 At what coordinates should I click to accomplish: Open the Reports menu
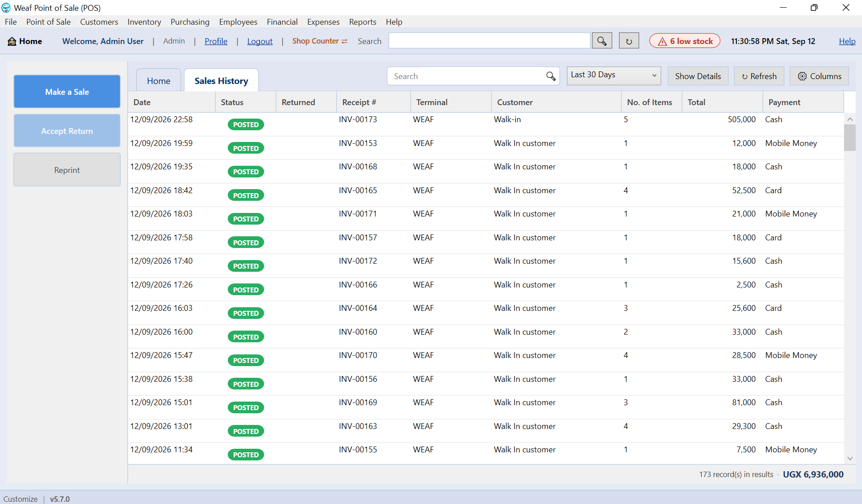coord(362,22)
